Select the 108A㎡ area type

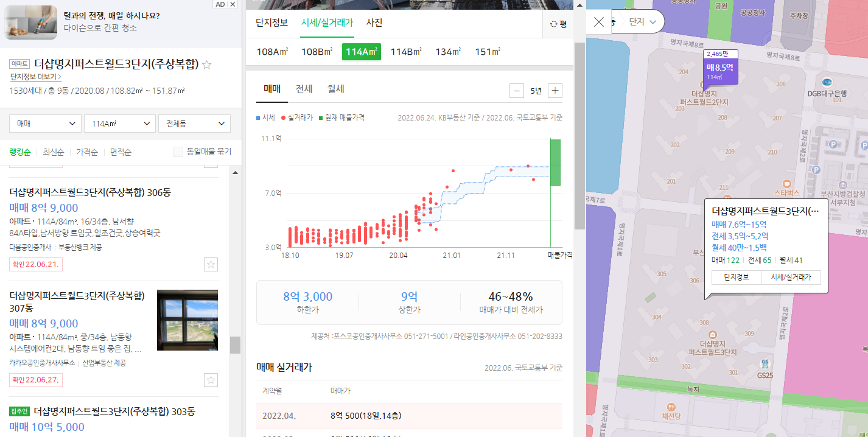pyautogui.click(x=272, y=52)
